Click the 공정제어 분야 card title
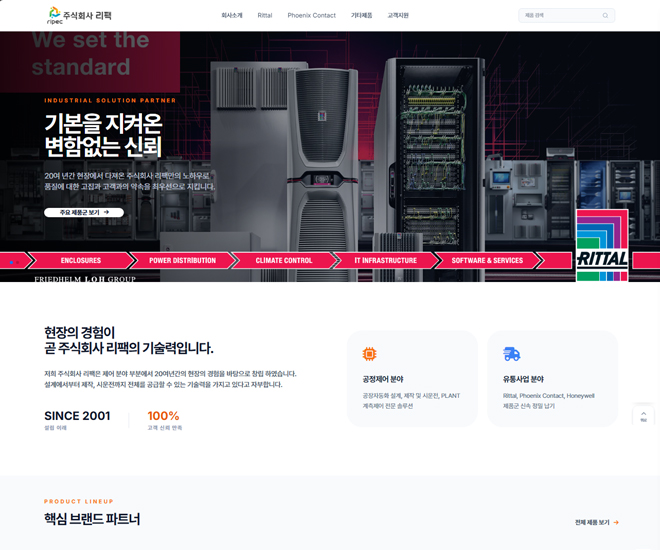The image size is (660, 550). [x=383, y=379]
